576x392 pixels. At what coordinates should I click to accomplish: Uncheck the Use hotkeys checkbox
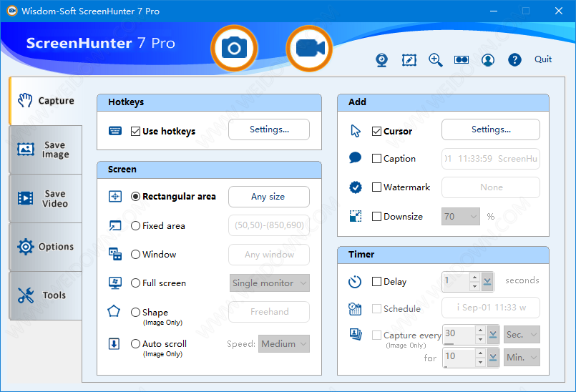[135, 131]
